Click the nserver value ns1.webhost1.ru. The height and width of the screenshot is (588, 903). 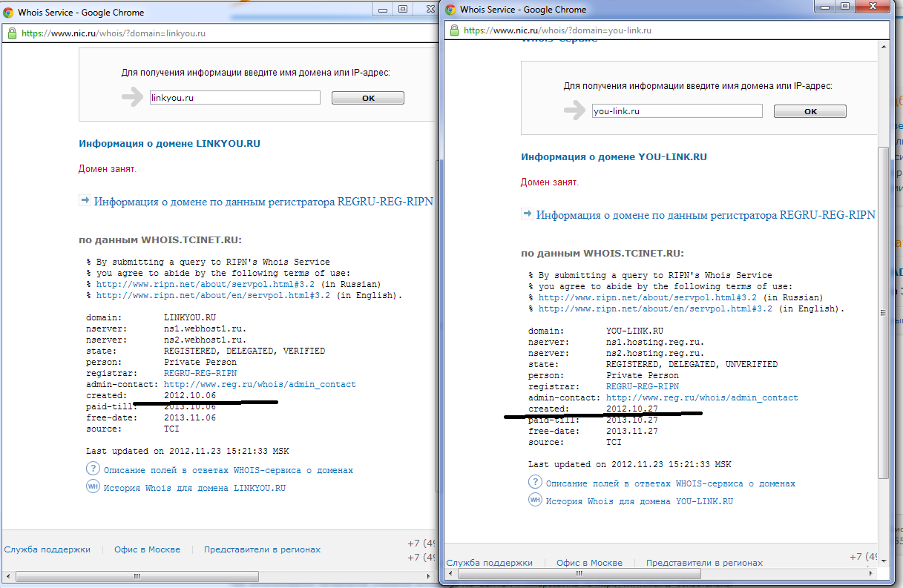point(205,328)
